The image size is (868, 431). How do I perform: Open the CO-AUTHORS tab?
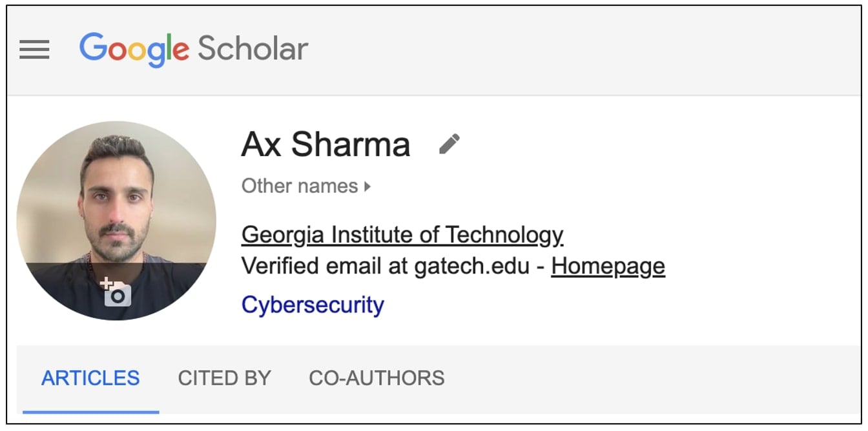(x=377, y=378)
